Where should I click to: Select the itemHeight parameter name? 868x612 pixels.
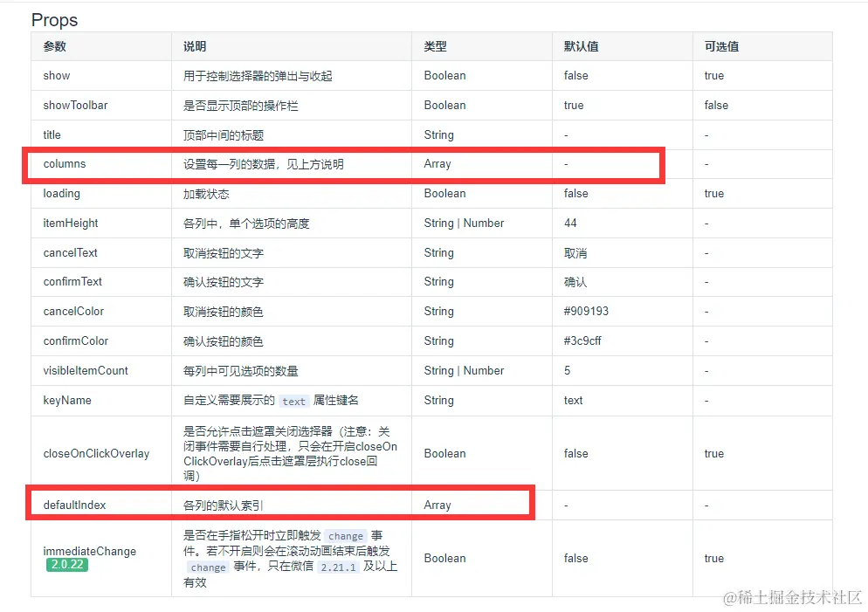pyautogui.click(x=71, y=223)
